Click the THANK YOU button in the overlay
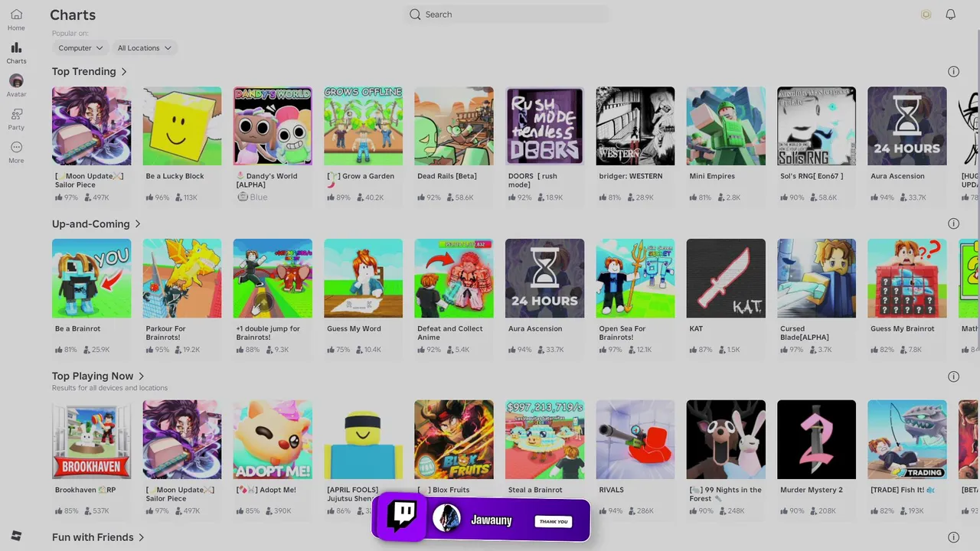 (x=553, y=522)
